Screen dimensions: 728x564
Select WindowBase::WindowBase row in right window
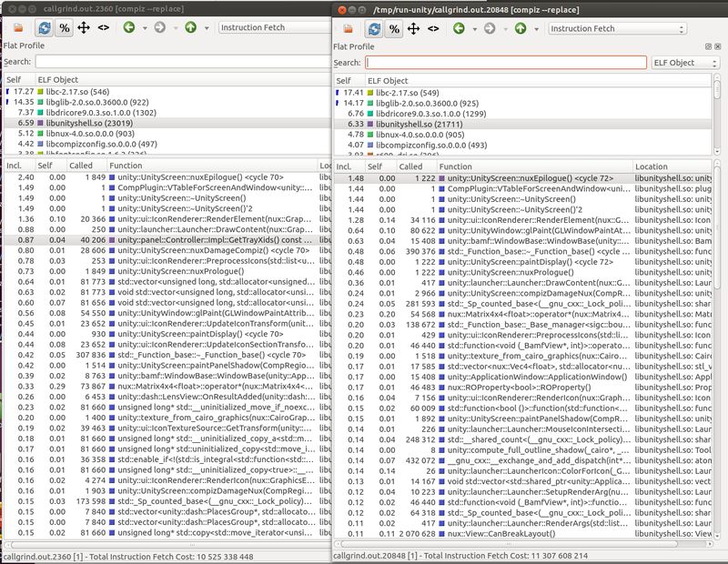[x=522, y=241]
